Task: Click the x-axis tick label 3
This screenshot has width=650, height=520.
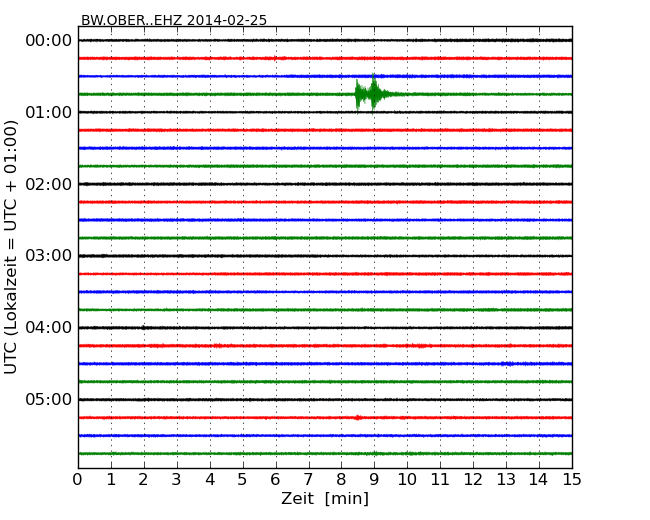Action: point(177,480)
